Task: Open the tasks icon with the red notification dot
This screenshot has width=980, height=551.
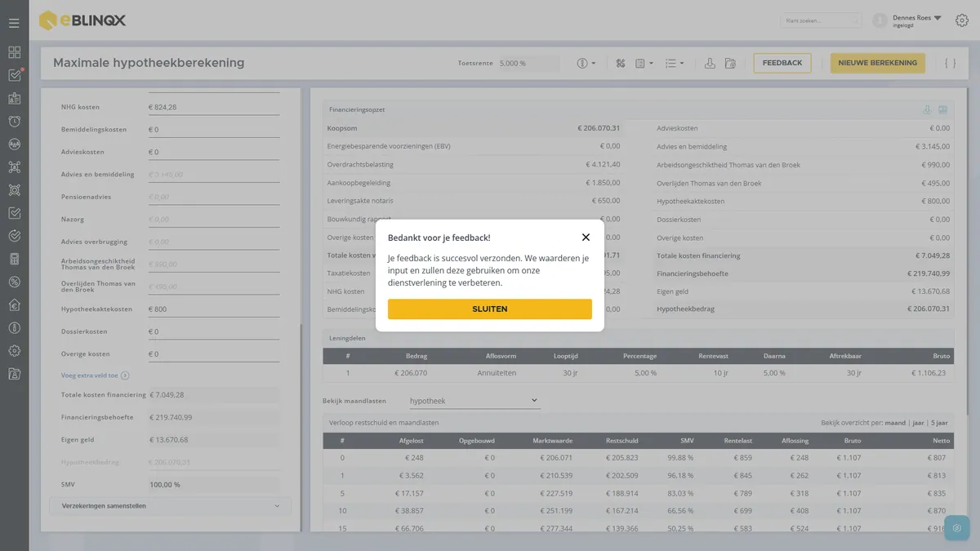Action: pos(15,75)
